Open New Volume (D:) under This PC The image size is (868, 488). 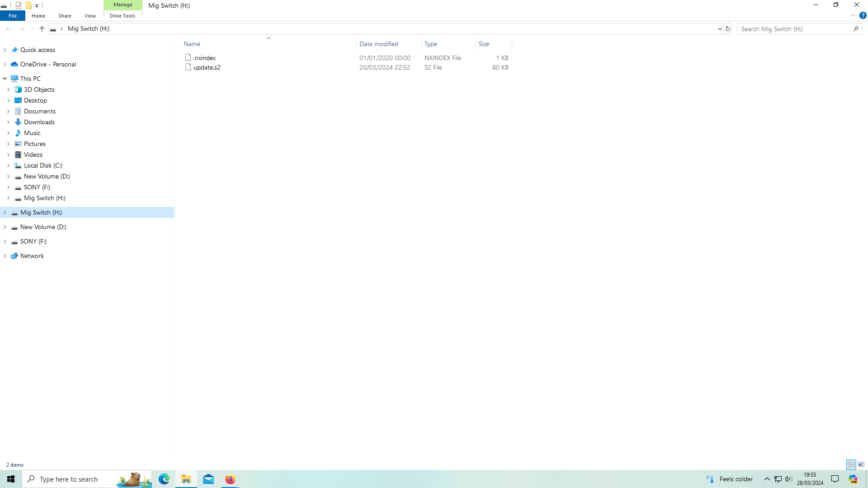click(47, 176)
